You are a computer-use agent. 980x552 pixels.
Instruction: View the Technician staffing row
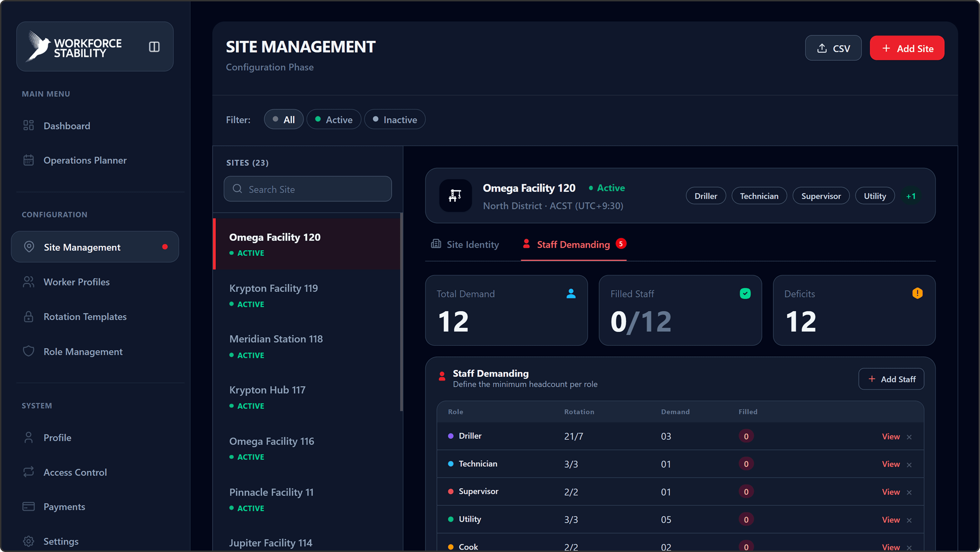[891, 464]
